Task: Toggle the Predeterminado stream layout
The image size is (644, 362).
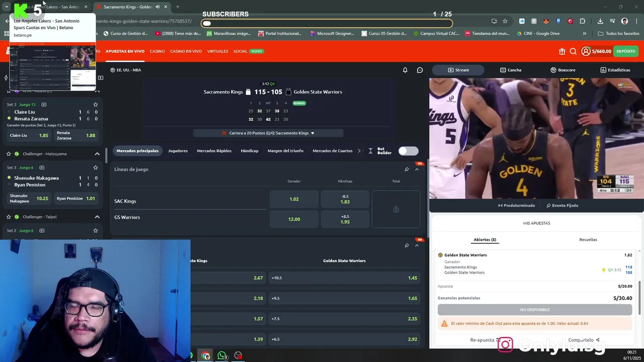Action: click(x=516, y=205)
